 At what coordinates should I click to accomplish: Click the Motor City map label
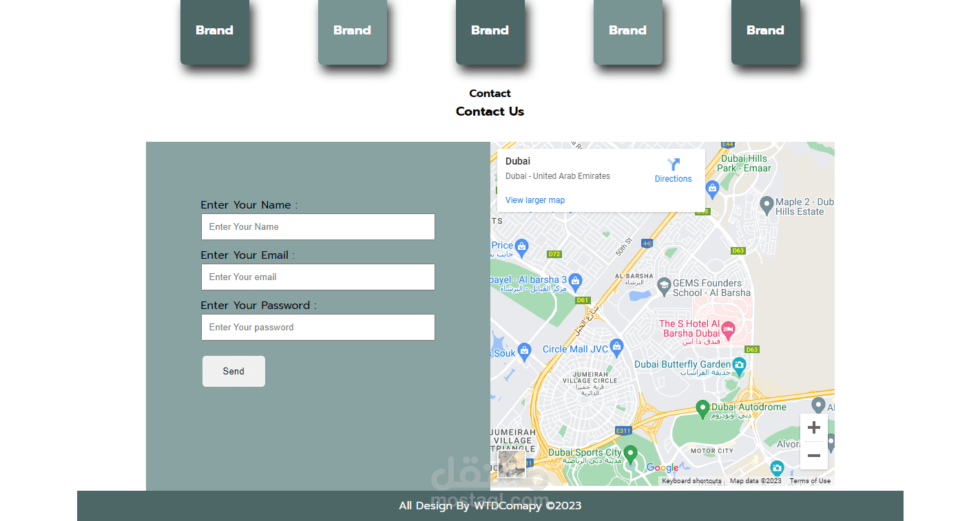click(712, 451)
